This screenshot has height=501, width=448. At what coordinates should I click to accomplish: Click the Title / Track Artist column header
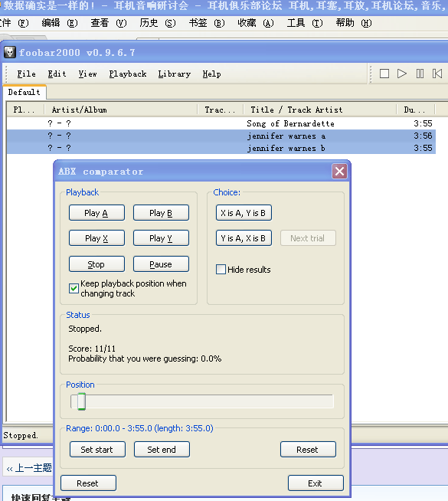click(319, 110)
